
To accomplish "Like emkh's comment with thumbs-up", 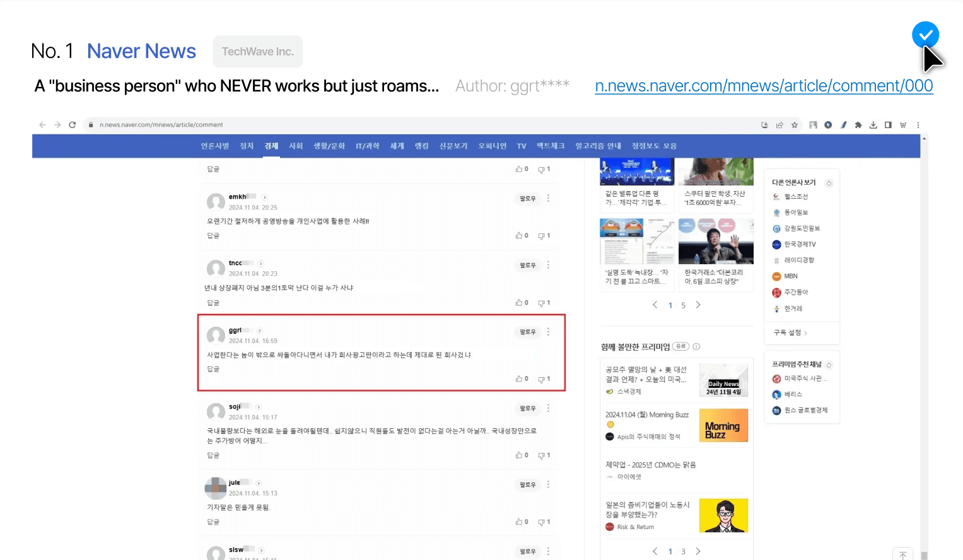I will (522, 235).
